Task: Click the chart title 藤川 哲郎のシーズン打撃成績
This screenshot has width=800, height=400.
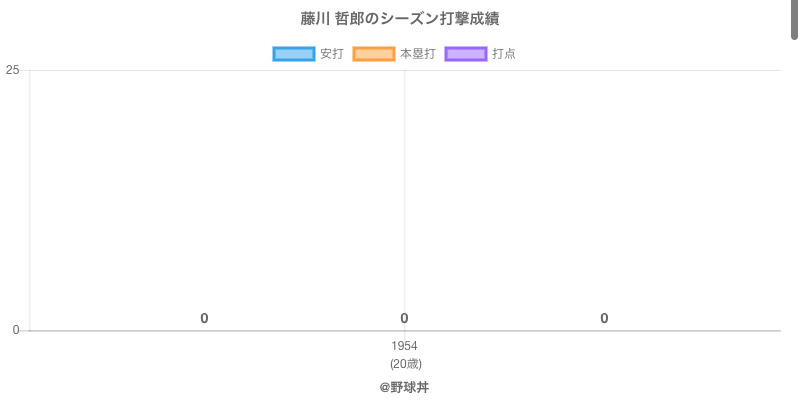Action: [400, 19]
